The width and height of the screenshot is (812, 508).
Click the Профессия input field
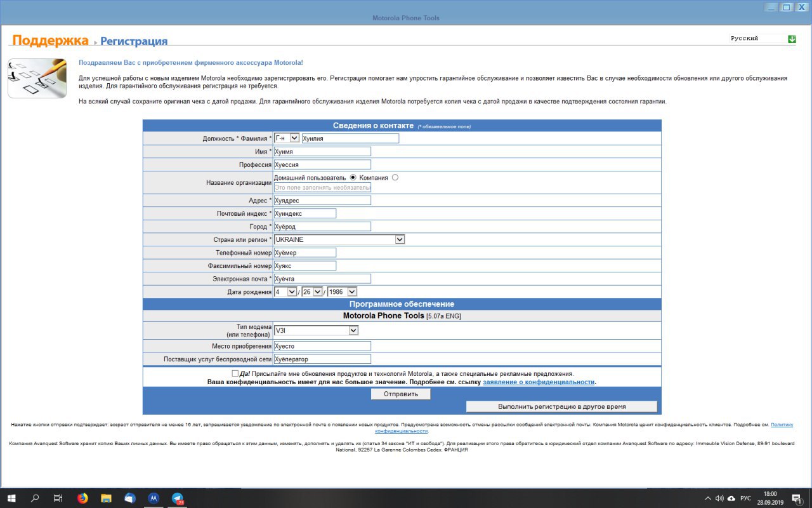pos(322,164)
